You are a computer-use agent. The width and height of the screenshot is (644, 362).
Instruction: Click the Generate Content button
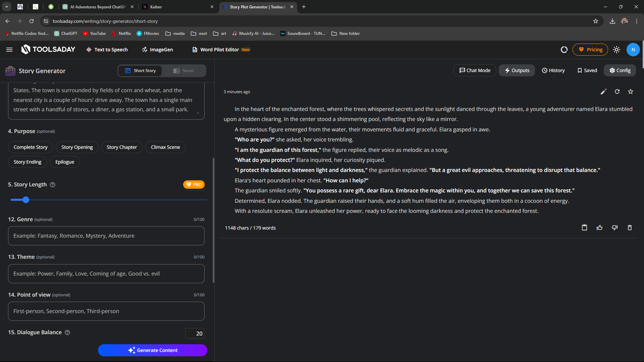click(153, 350)
